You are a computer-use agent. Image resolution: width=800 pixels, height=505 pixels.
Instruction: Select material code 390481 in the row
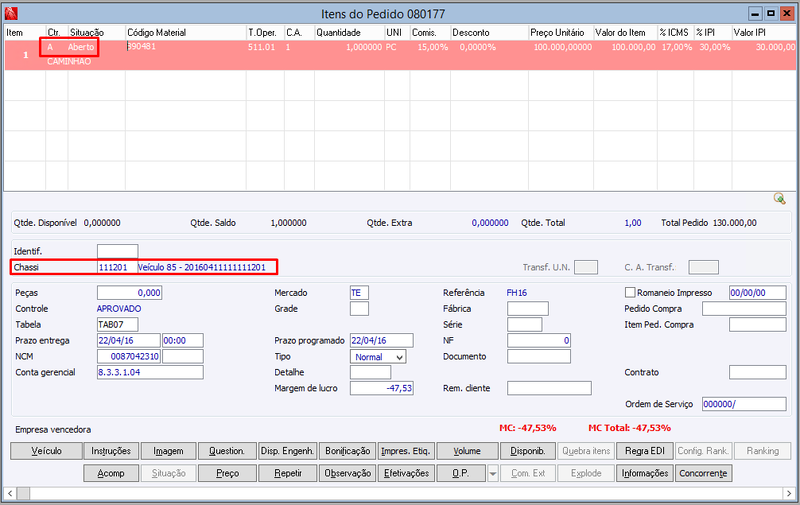pyautogui.click(x=141, y=46)
